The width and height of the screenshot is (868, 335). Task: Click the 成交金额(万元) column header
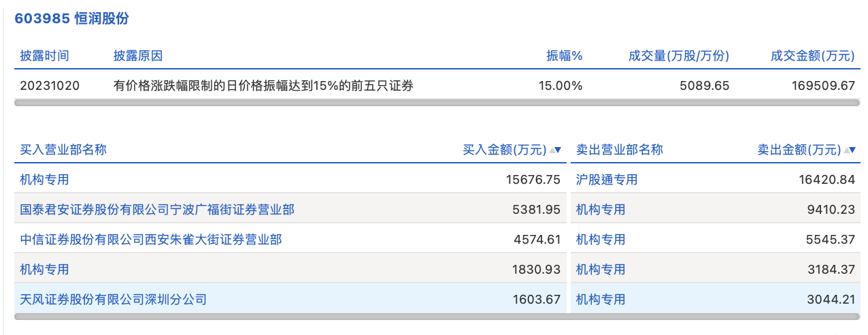click(812, 56)
